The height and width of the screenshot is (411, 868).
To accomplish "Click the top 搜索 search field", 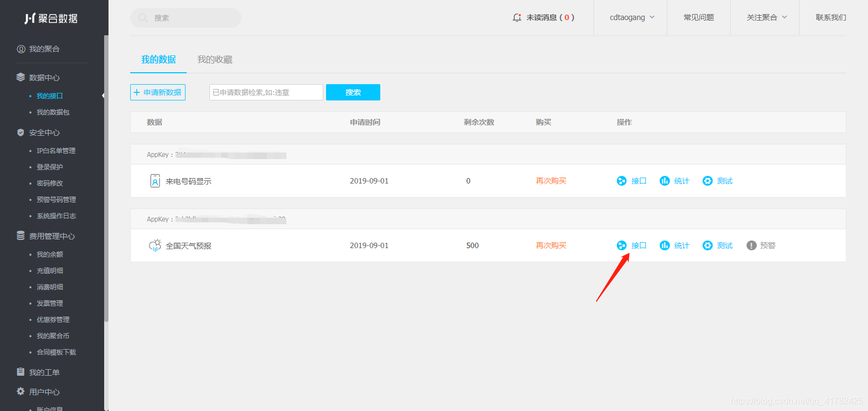I will coord(186,18).
